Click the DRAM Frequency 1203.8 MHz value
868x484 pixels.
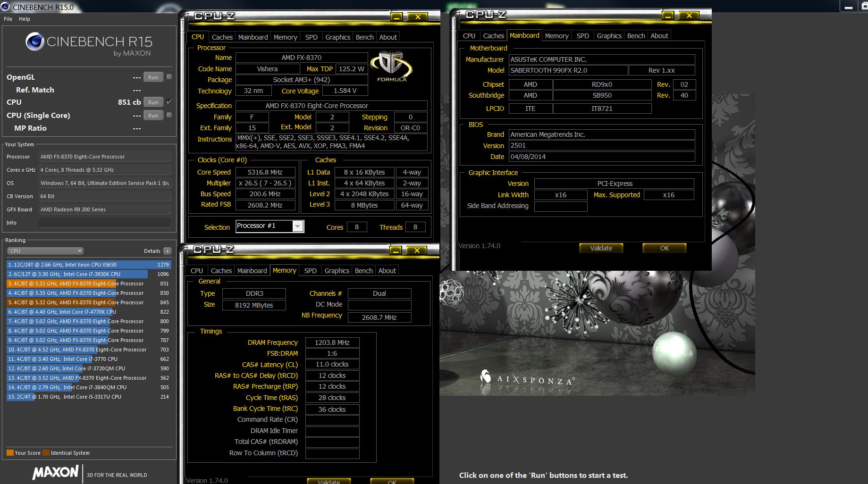pyautogui.click(x=332, y=342)
